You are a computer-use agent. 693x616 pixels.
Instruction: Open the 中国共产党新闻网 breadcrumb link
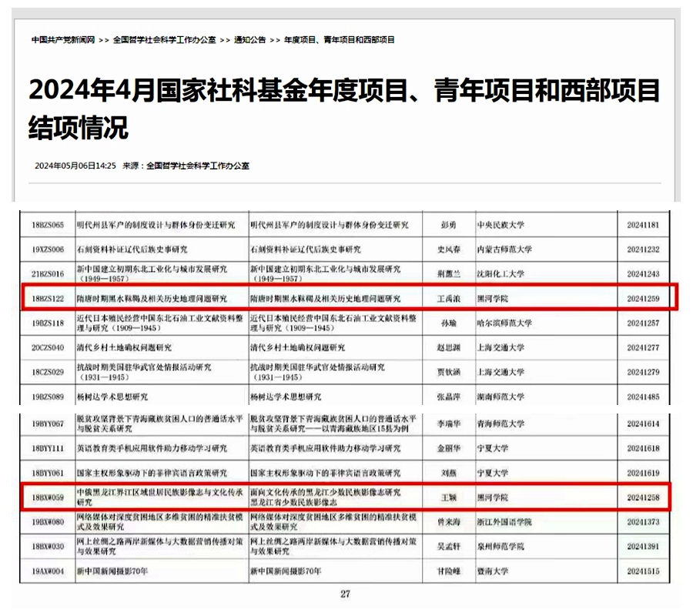(63, 40)
